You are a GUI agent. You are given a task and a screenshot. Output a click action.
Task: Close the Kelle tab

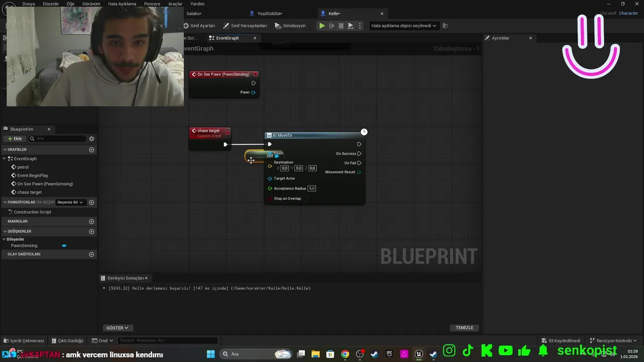[382, 14]
